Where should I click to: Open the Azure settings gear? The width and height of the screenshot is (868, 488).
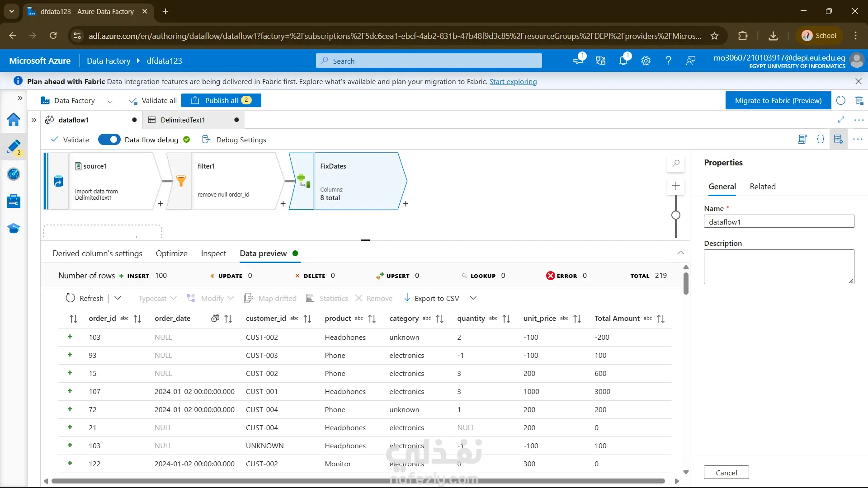tap(646, 61)
